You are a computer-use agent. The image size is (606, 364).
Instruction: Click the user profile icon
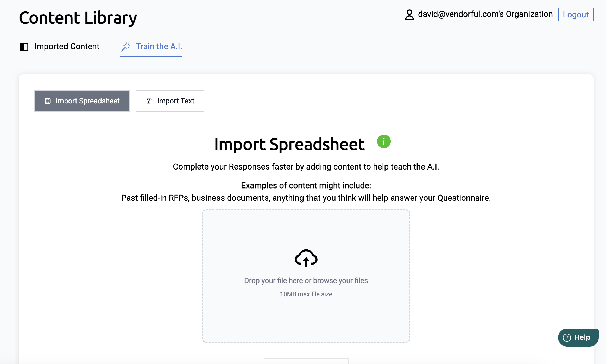pyautogui.click(x=409, y=15)
